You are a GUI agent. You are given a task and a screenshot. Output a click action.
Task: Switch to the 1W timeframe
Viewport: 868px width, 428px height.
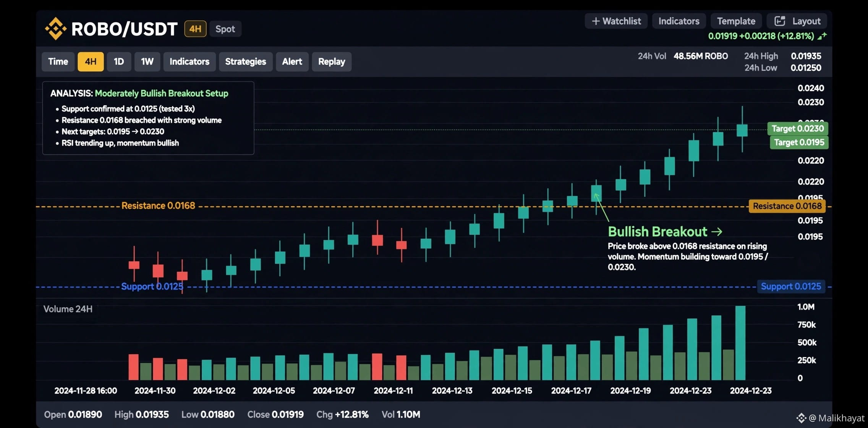(147, 62)
